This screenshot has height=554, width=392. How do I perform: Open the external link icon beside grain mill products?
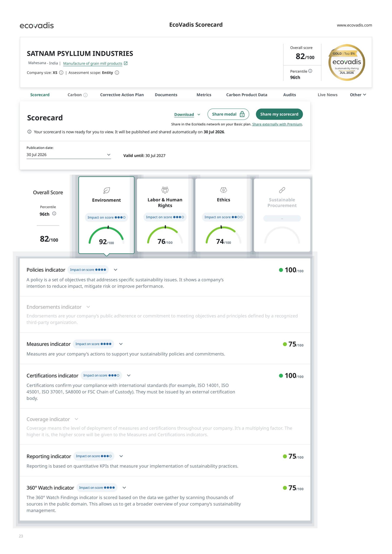126,63
